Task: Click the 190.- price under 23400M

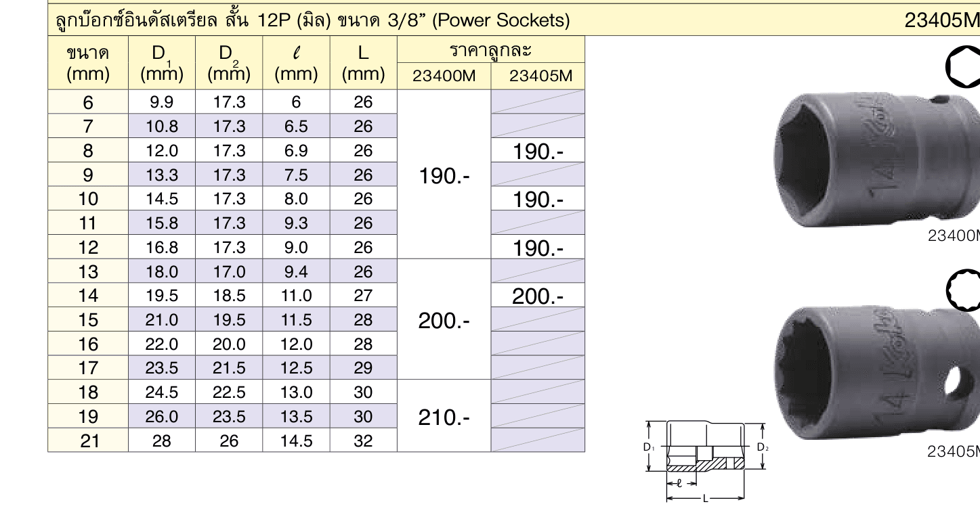Action: coord(444,176)
